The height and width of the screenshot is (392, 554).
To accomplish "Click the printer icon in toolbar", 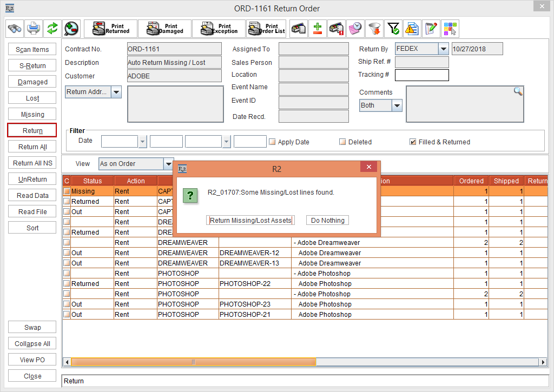I will [34, 28].
